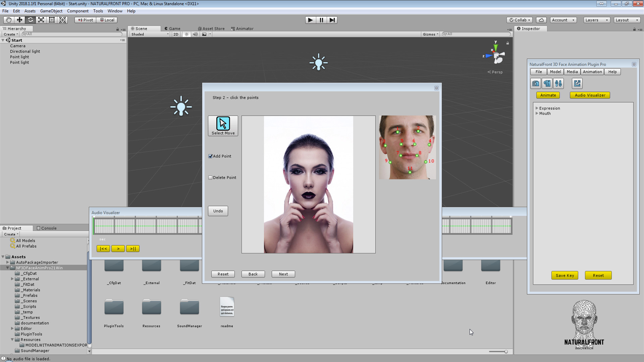The height and width of the screenshot is (362, 644).
Task: Select the Rotate tool
Action: pos(31,20)
